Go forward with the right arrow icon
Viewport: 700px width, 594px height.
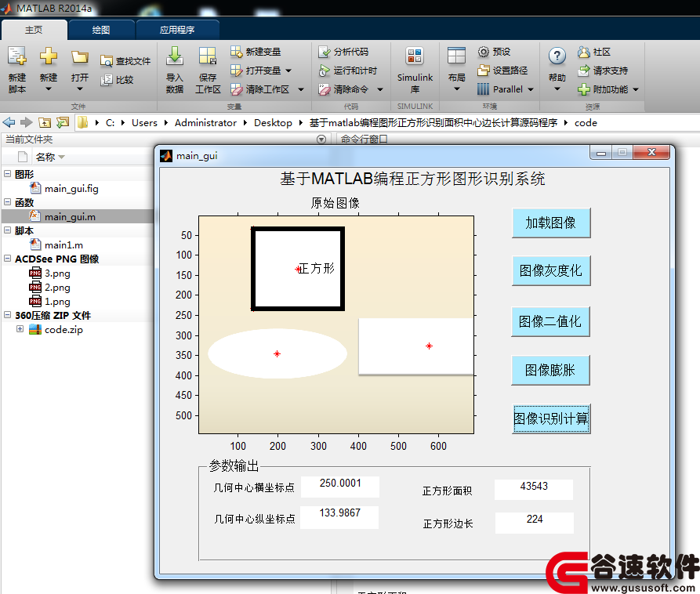click(27, 122)
